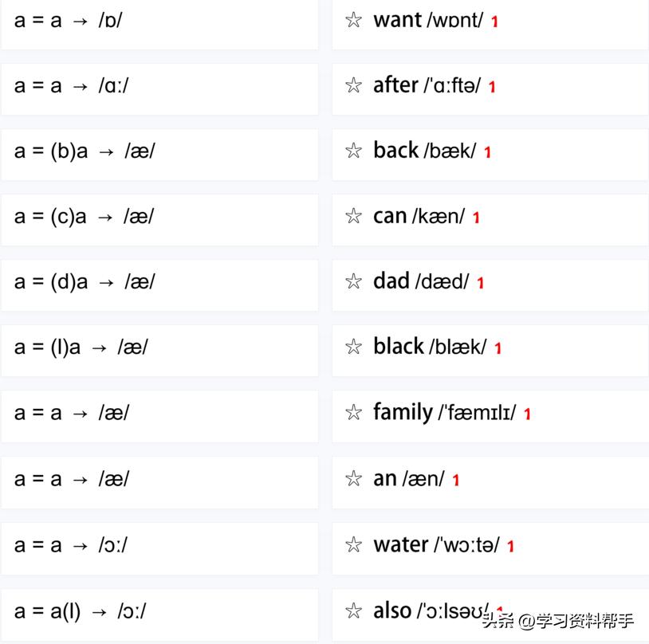The width and height of the screenshot is (649, 644).
Task: Star the word 'after'
Action: pyautogui.click(x=353, y=85)
